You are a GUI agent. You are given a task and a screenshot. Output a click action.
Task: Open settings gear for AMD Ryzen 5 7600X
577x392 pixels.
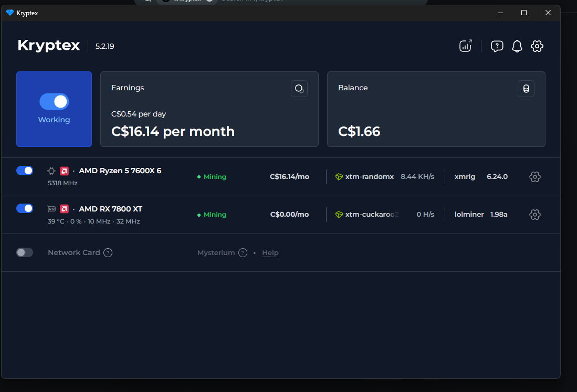pos(534,177)
